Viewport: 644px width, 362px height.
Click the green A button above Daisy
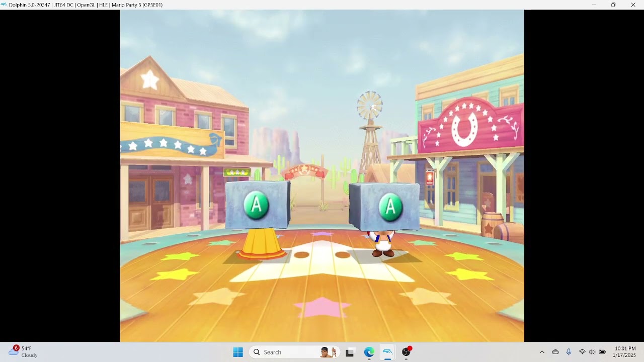click(x=256, y=205)
